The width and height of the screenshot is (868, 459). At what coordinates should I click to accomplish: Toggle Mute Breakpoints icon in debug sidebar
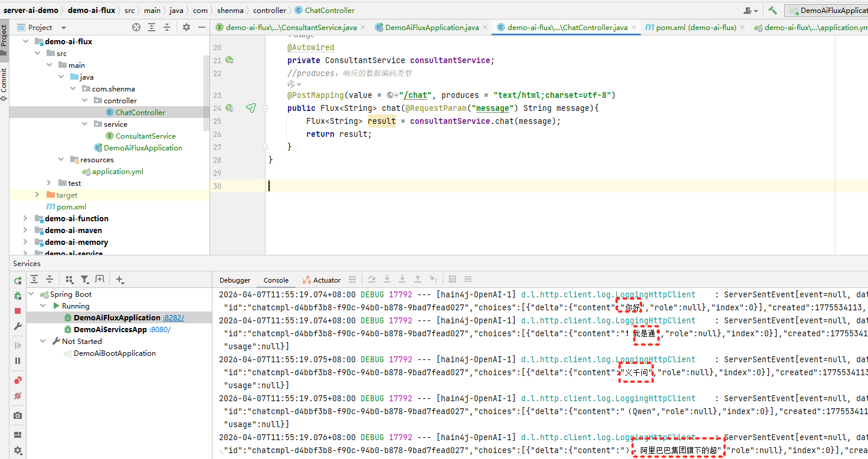[x=18, y=396]
